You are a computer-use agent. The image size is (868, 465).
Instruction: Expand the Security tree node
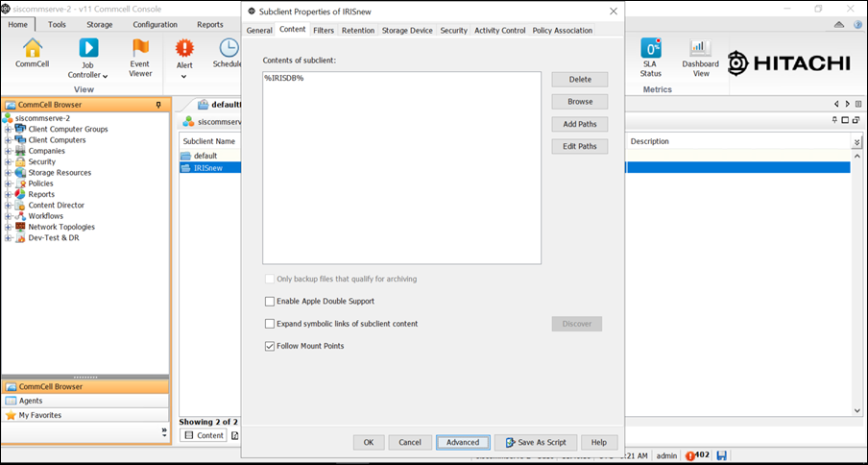(9, 162)
